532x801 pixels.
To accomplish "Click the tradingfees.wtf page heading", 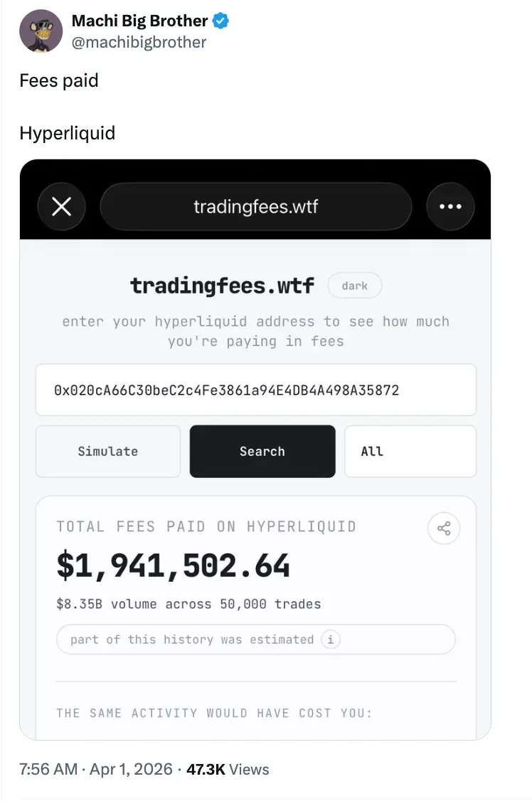I will click(222, 286).
